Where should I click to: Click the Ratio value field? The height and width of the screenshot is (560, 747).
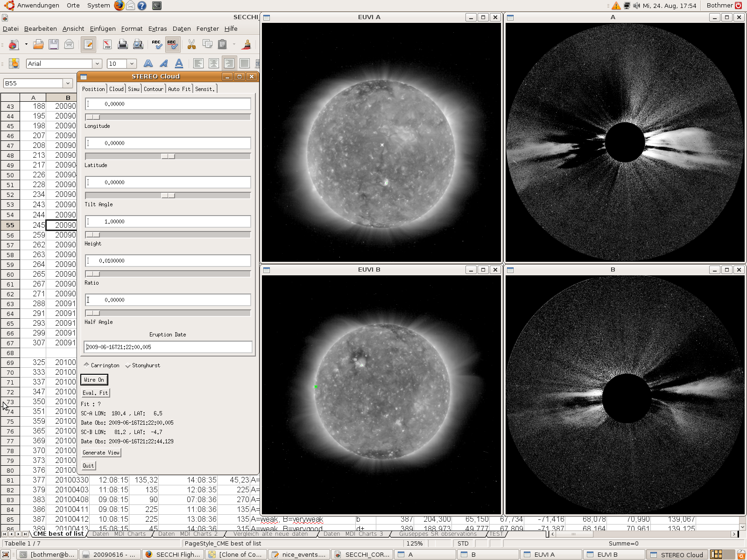pyautogui.click(x=168, y=261)
